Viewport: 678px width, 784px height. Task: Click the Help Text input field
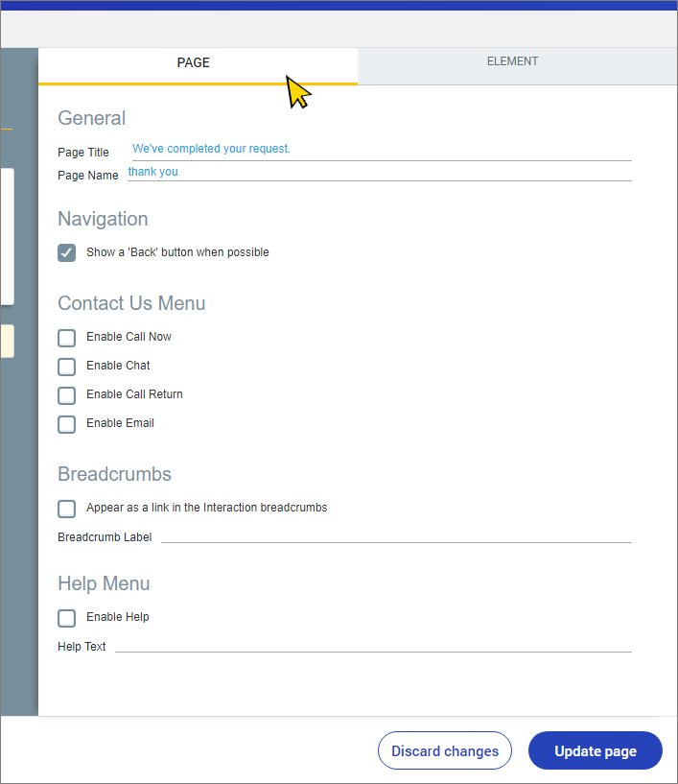[373, 645]
